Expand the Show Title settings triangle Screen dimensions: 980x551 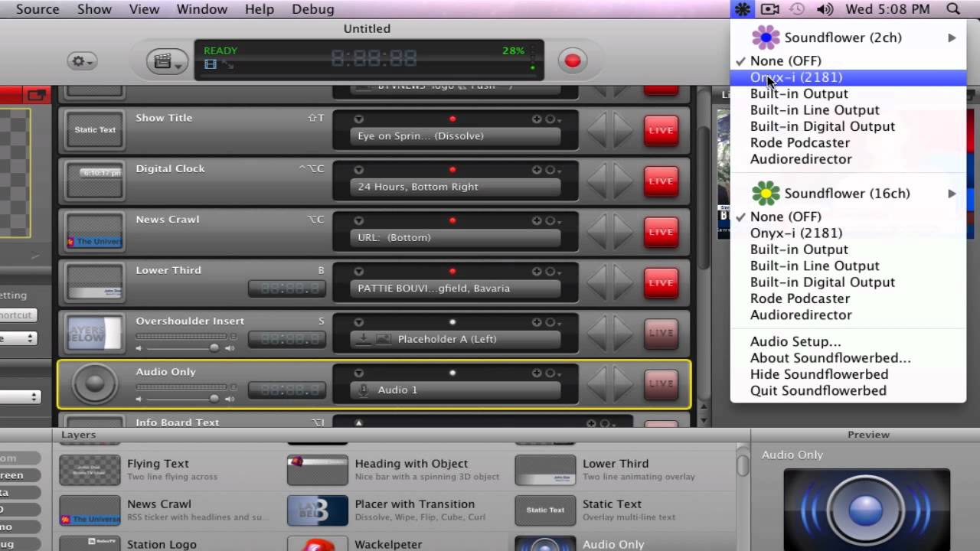358,119
